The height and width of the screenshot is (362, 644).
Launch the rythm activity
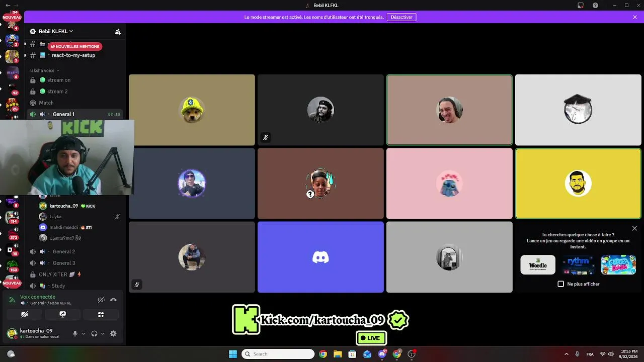pyautogui.click(x=578, y=265)
